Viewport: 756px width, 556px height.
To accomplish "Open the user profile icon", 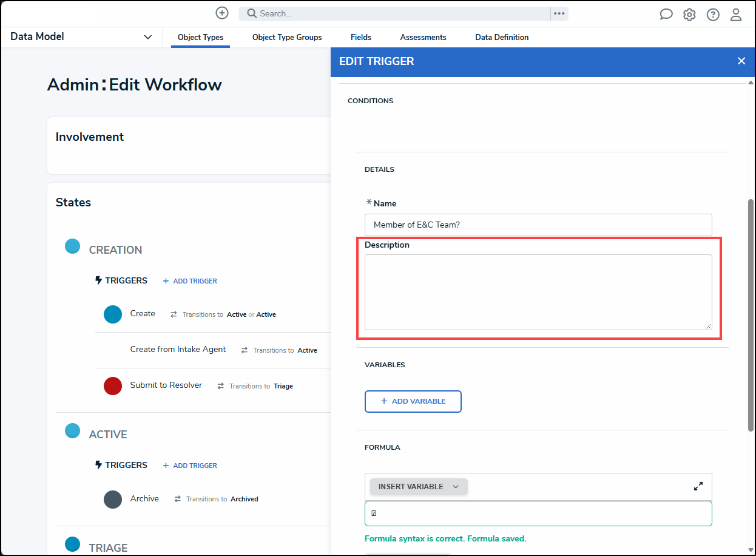I will (x=736, y=15).
